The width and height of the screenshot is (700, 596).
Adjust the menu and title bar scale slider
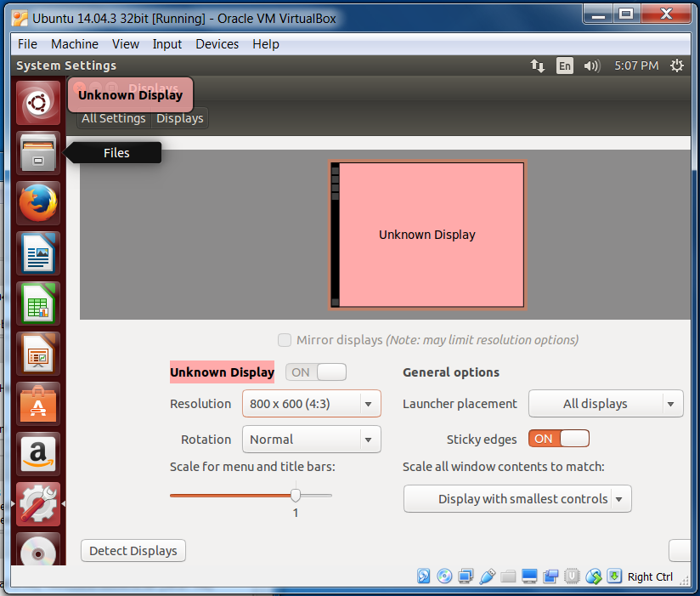(x=296, y=495)
